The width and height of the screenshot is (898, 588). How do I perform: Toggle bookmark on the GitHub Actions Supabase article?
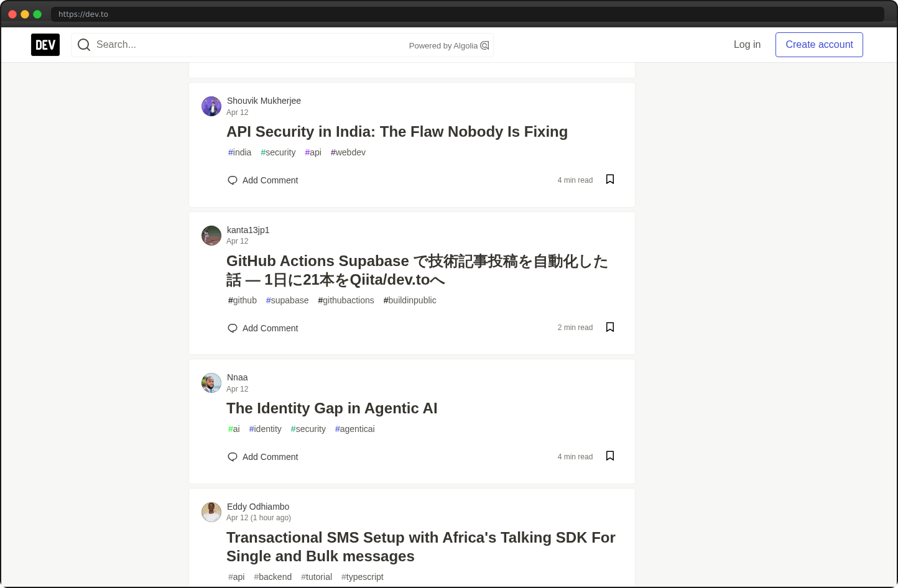[609, 327]
